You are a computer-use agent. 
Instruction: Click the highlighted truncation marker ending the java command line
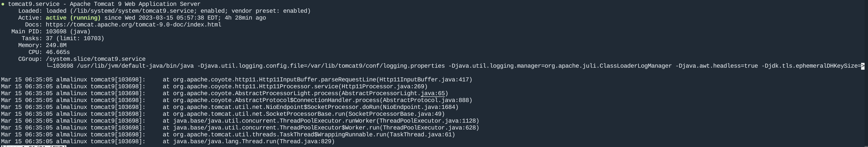coord(862,66)
